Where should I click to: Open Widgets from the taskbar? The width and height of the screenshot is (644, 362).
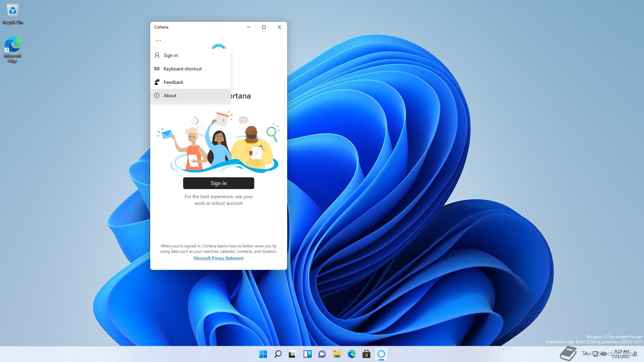[x=308, y=354]
